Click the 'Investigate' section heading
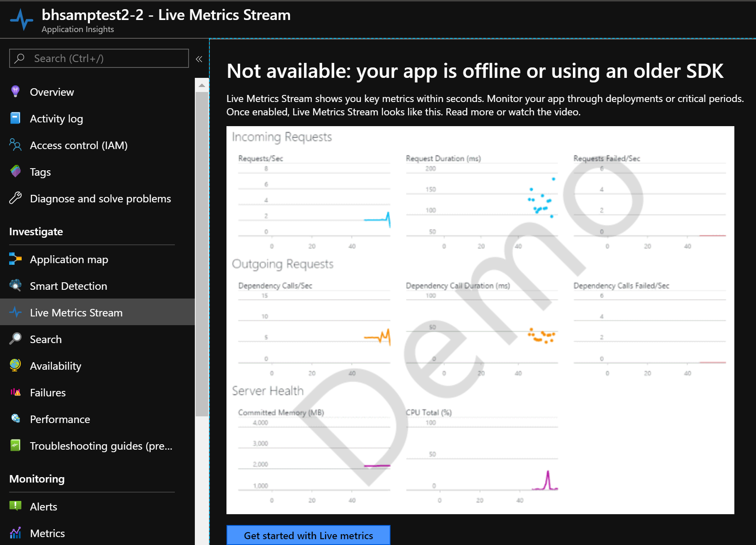This screenshot has height=545, width=756. tap(36, 231)
